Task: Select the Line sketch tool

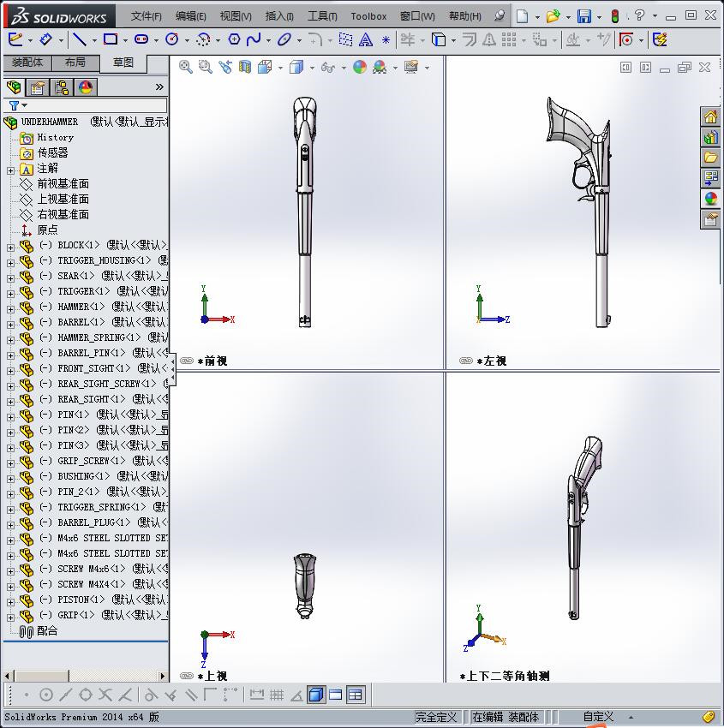Action: (x=79, y=39)
